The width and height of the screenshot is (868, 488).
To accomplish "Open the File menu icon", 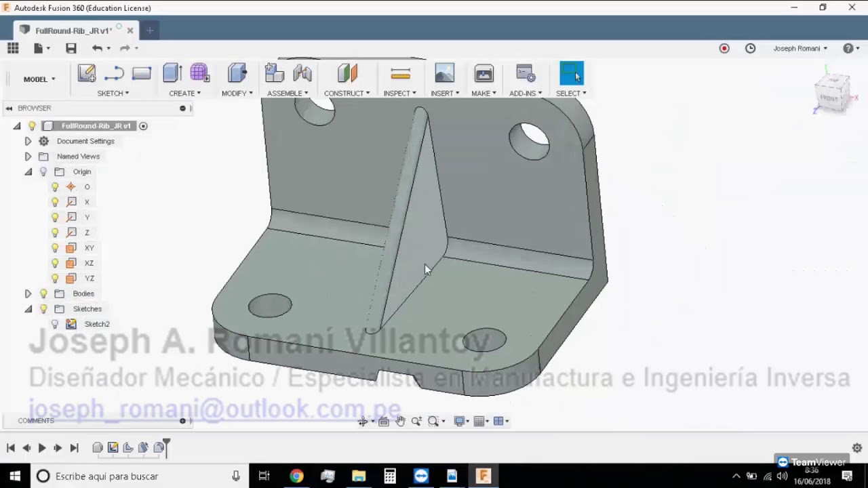I will [40, 48].
